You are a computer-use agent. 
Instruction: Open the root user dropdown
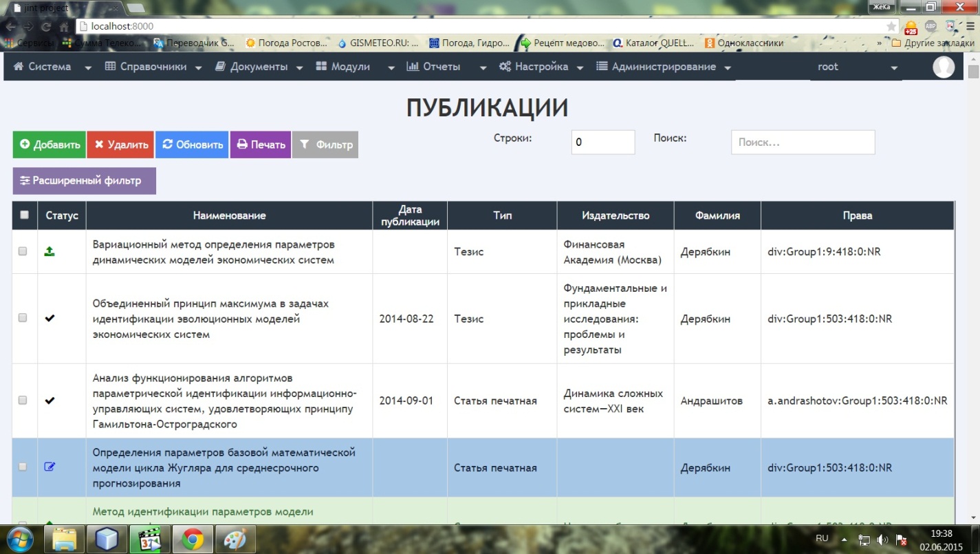856,67
